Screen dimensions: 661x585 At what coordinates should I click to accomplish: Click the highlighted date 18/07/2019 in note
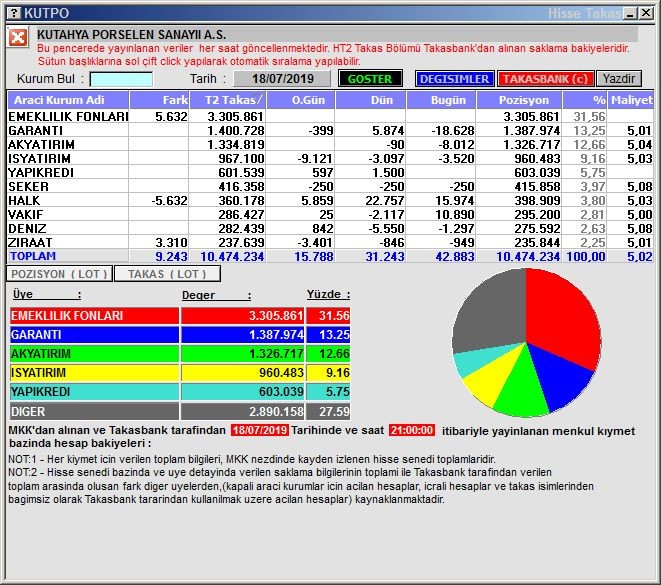[260, 430]
